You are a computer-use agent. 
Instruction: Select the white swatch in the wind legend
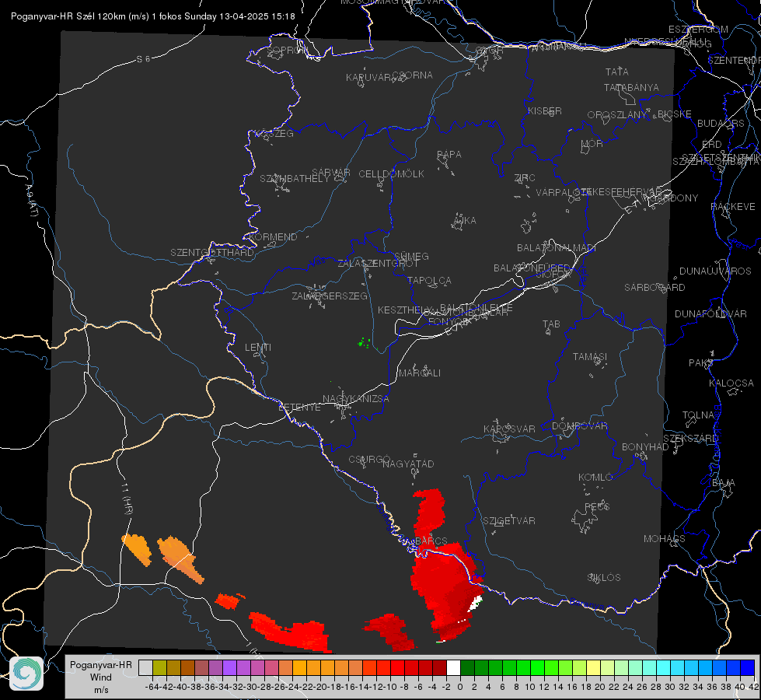coord(453,667)
